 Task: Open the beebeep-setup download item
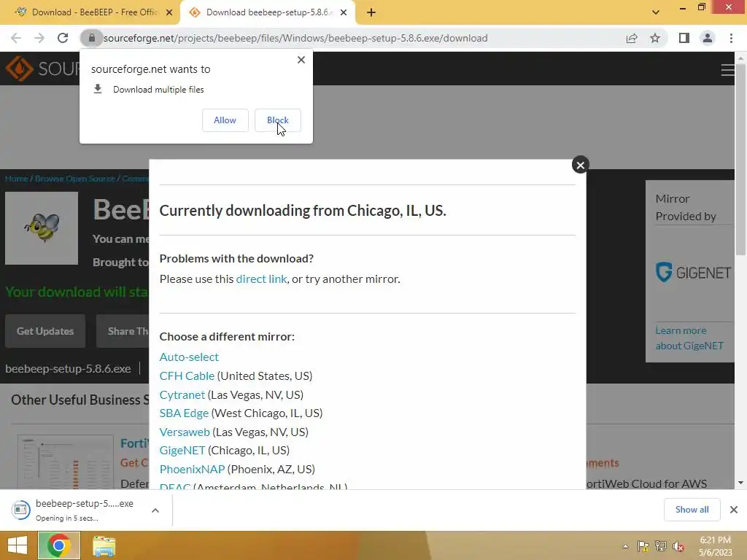tap(76, 510)
